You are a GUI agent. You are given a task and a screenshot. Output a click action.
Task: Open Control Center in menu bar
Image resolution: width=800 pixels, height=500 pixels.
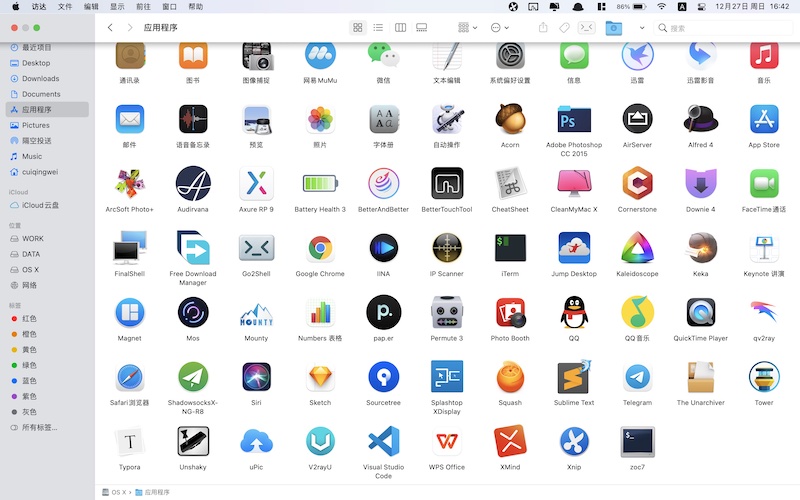pyautogui.click(x=702, y=7)
